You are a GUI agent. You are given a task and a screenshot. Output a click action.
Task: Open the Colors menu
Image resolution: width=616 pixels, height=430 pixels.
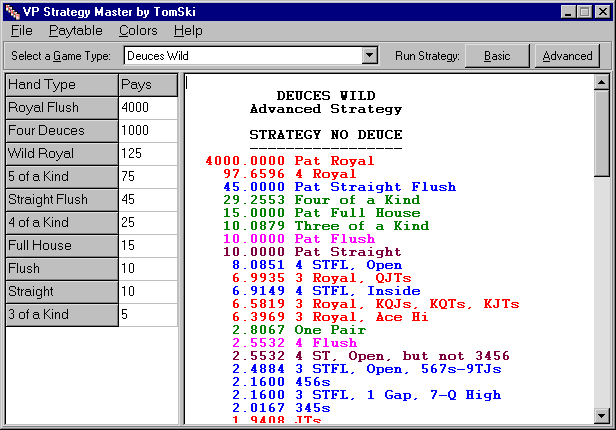[138, 31]
